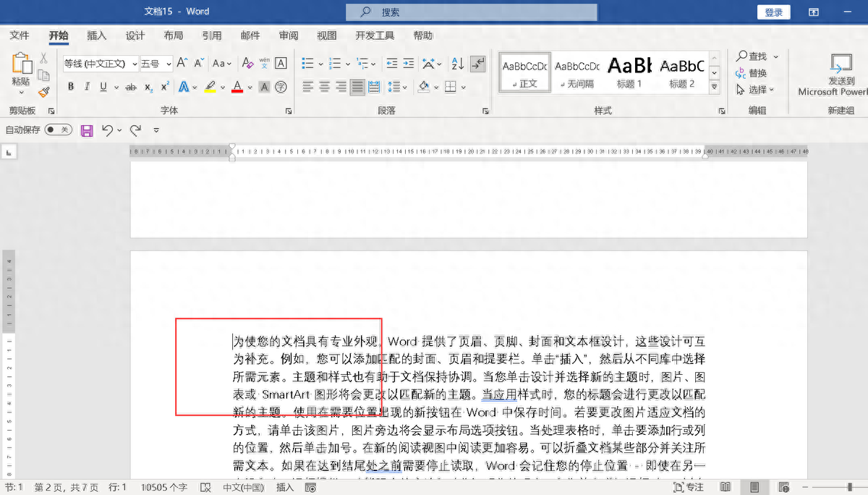Align the text right
868x495 pixels.
(341, 87)
